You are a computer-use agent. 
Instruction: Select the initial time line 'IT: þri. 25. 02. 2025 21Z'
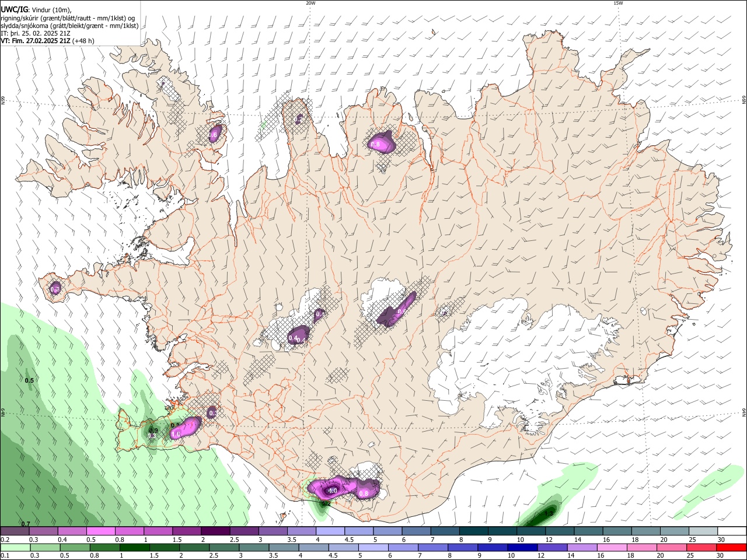pyautogui.click(x=36, y=33)
